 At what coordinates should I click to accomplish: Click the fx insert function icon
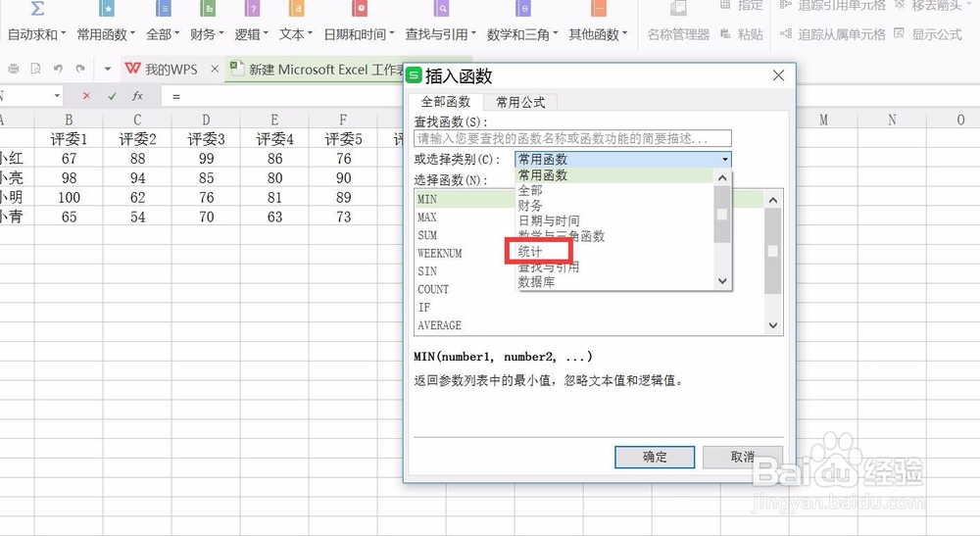coord(137,96)
